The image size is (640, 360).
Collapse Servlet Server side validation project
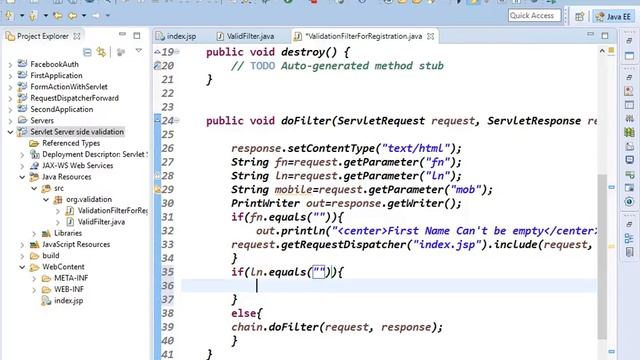[10, 132]
